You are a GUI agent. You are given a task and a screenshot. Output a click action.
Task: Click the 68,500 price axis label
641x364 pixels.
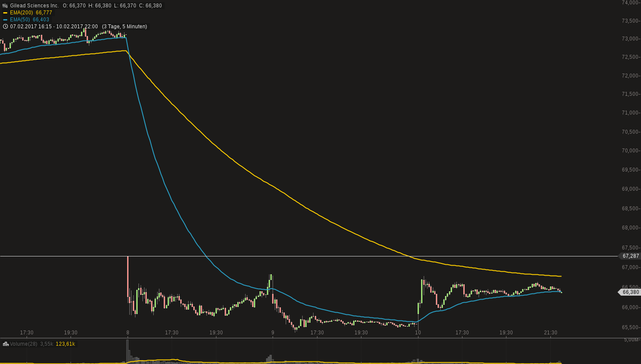[630, 209]
